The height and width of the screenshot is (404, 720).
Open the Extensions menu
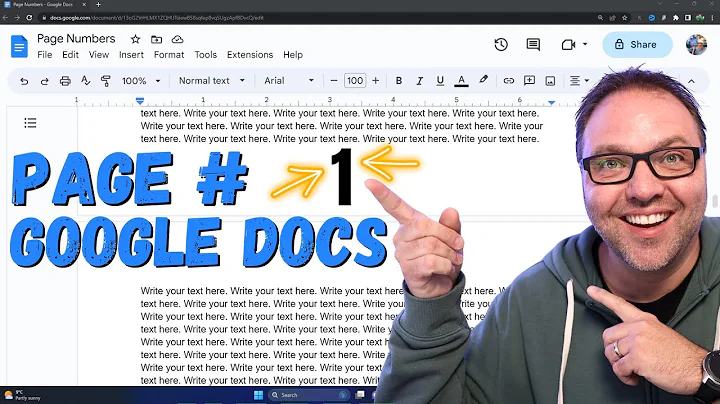coord(250,55)
